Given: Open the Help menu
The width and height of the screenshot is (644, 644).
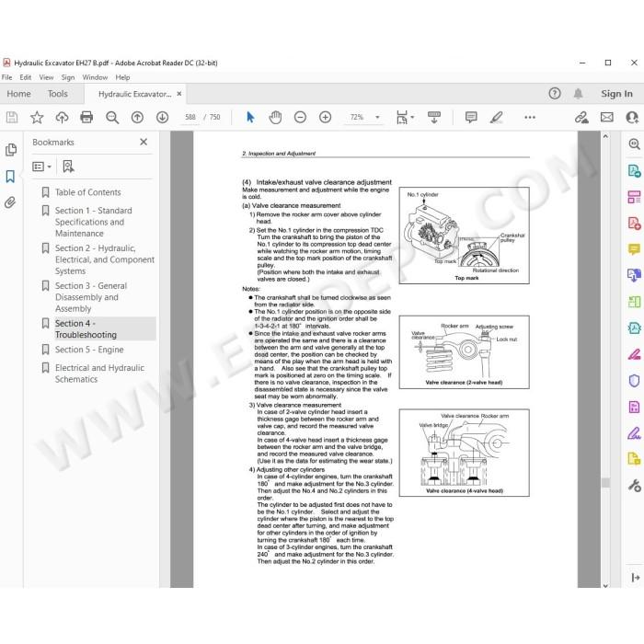Looking at the screenshot, I should tap(122, 77).
